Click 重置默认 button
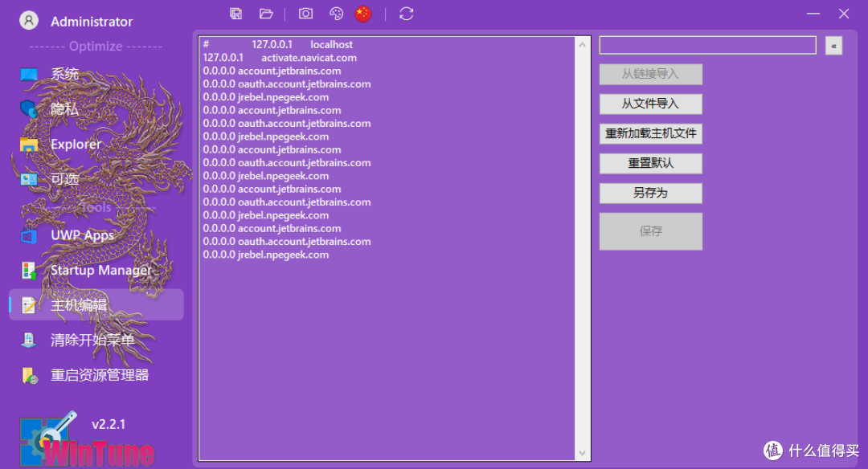The width and height of the screenshot is (868, 469). coord(650,163)
